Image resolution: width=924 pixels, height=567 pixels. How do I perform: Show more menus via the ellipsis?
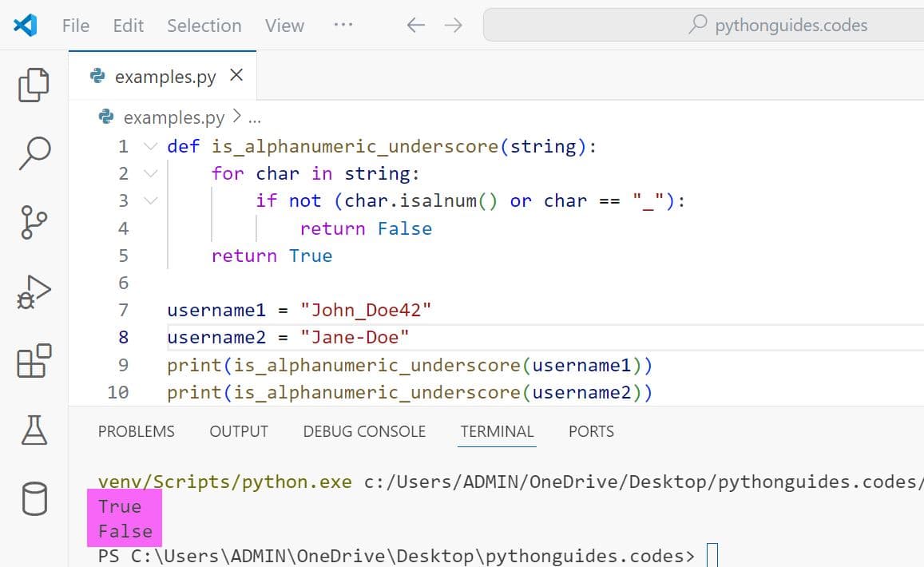tap(343, 25)
